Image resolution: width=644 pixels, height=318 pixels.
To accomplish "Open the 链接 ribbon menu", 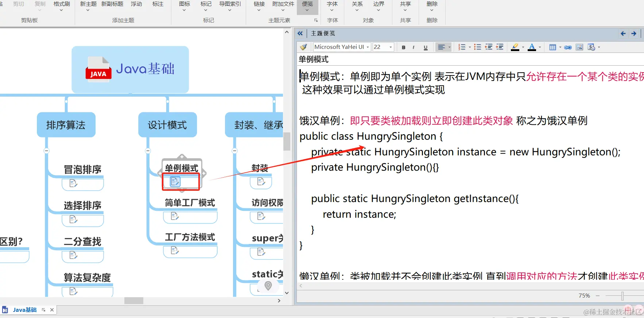I will [x=259, y=7].
